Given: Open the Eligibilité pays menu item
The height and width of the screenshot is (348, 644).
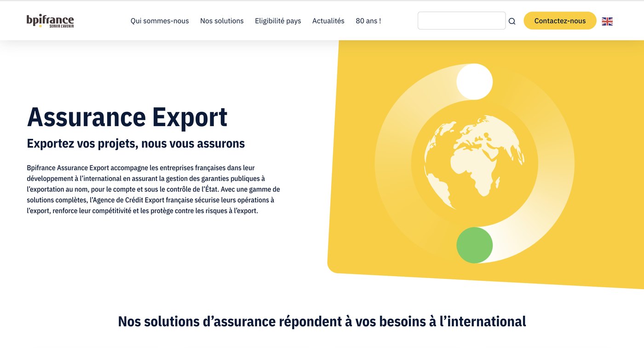Looking at the screenshot, I should click(x=278, y=21).
